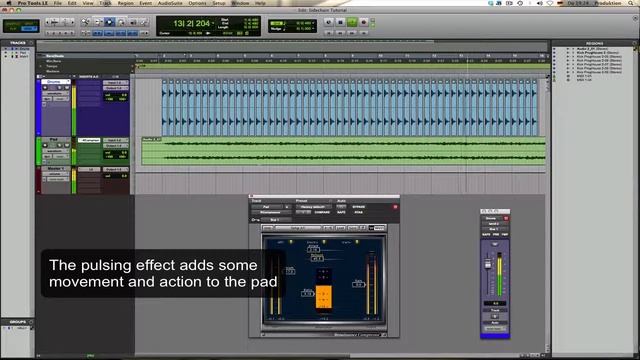Move the volume fader in Drums output window

487,264
